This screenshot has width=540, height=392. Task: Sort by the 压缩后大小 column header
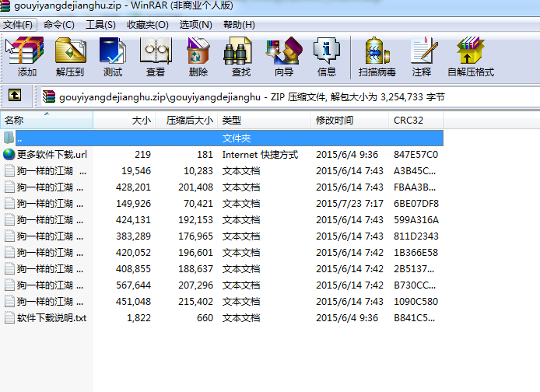click(x=187, y=120)
